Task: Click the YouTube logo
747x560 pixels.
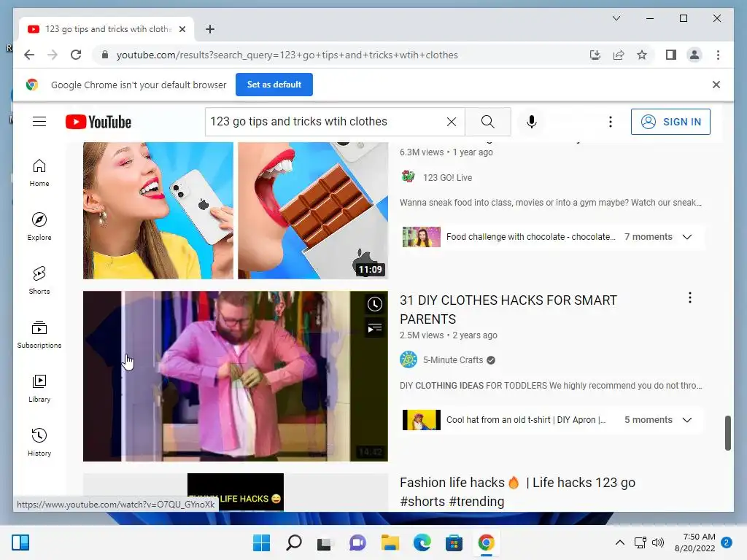Action: point(98,122)
